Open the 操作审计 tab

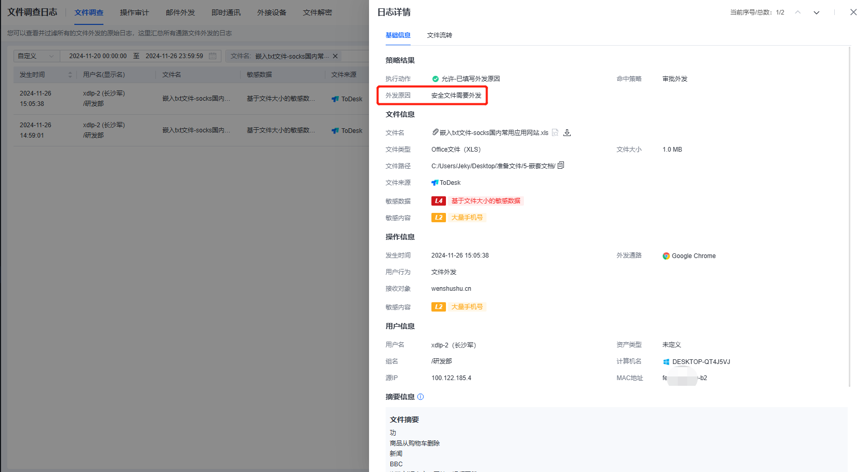tap(134, 12)
